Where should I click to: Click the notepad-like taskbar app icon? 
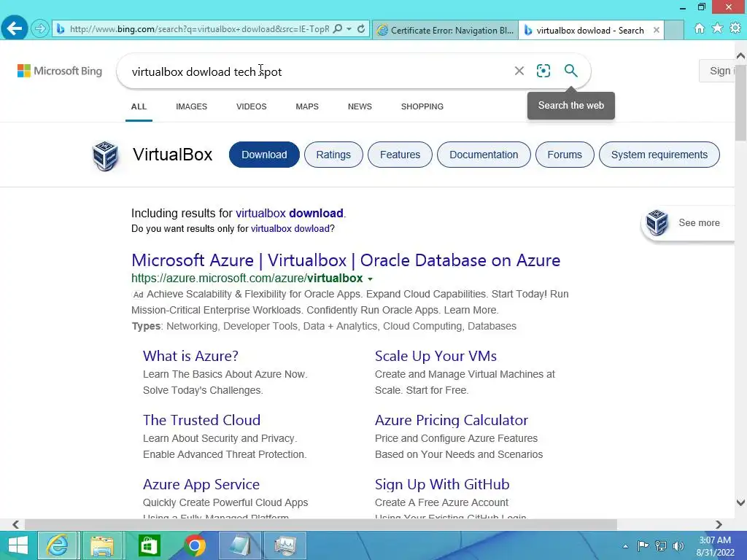[x=239, y=545]
